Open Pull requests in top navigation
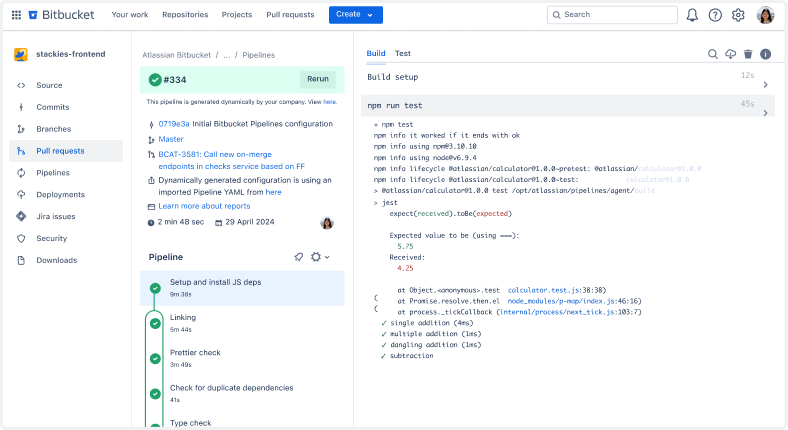The height and width of the screenshot is (430, 788). (x=290, y=15)
